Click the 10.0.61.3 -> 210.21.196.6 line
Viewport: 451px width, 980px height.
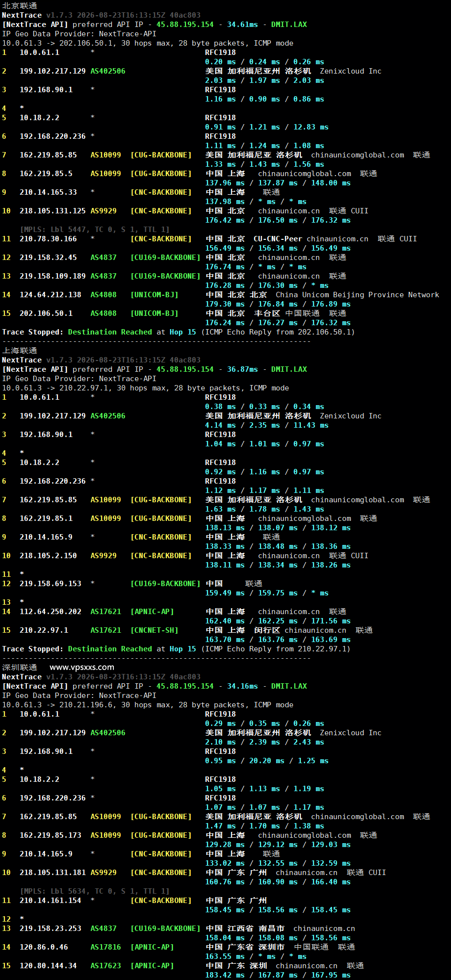click(x=147, y=705)
